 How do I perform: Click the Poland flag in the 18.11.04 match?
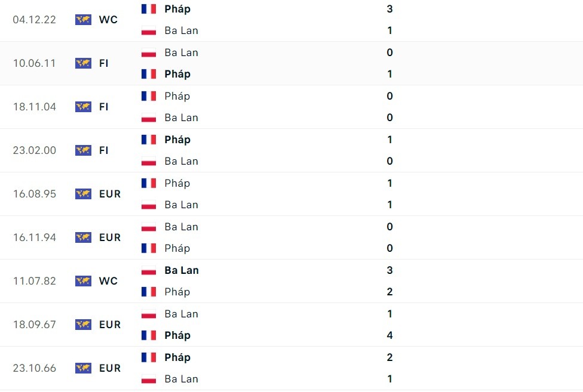(149, 118)
